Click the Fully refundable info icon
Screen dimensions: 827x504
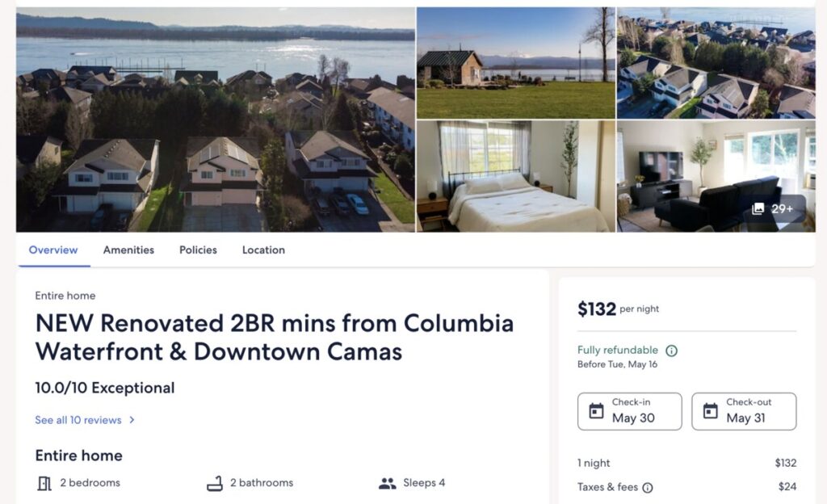pyautogui.click(x=671, y=351)
